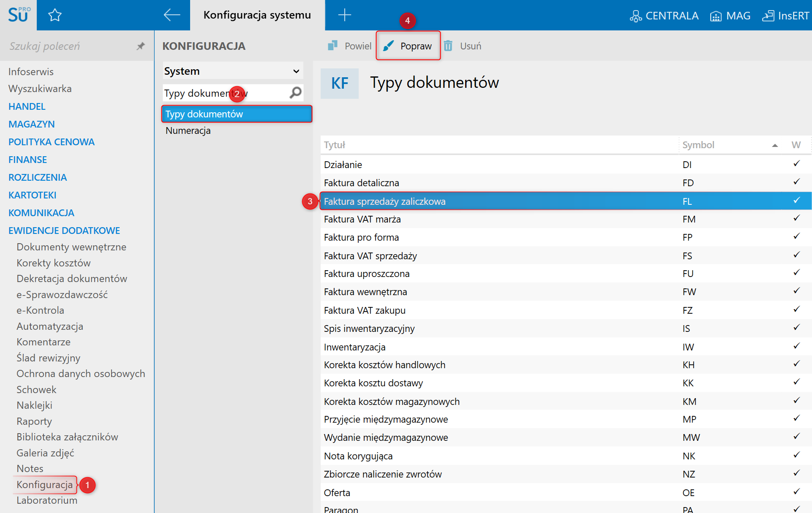Screen dimensions: 812x513
Task: Toggle checkmark in Działanie row
Action: (x=796, y=164)
